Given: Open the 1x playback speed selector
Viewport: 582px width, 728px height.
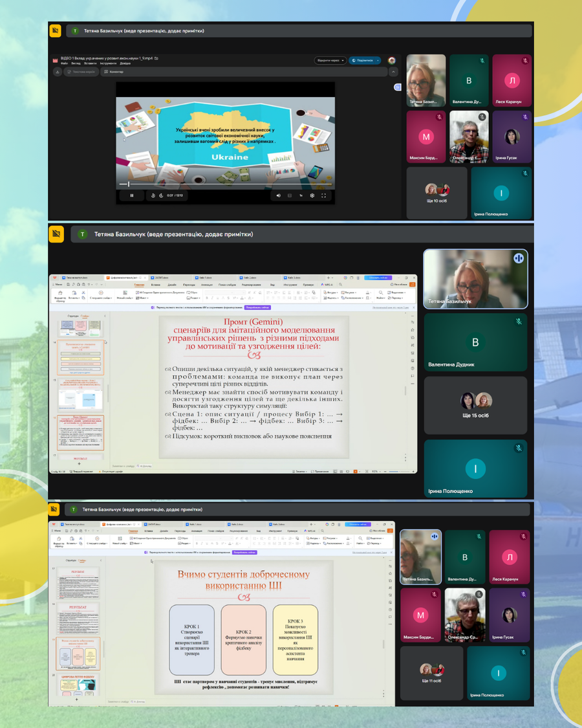Looking at the screenshot, I should pos(301,195).
